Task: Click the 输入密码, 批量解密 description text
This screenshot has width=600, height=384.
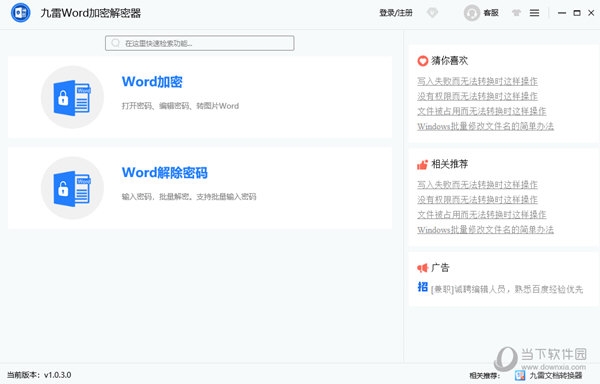Action: point(189,197)
